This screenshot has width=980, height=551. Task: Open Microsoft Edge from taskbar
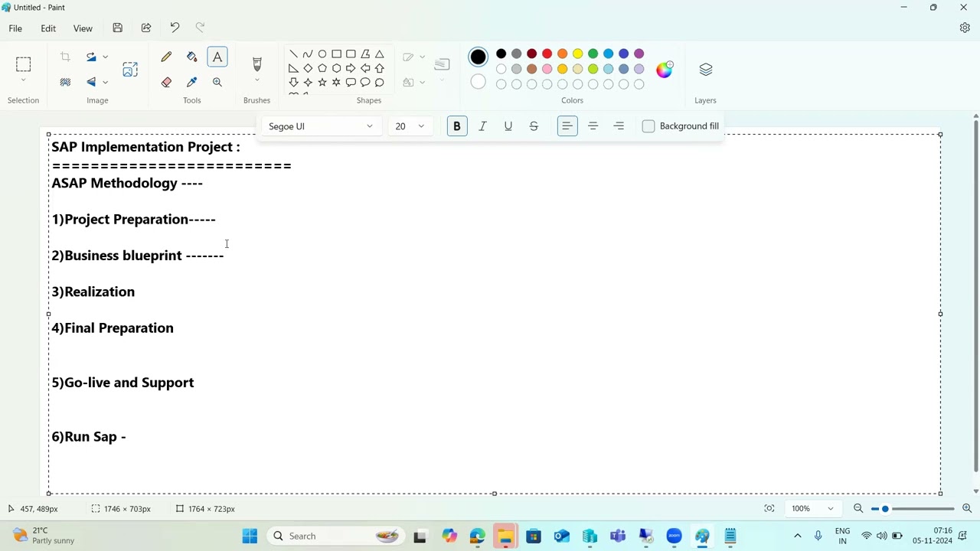tap(477, 536)
